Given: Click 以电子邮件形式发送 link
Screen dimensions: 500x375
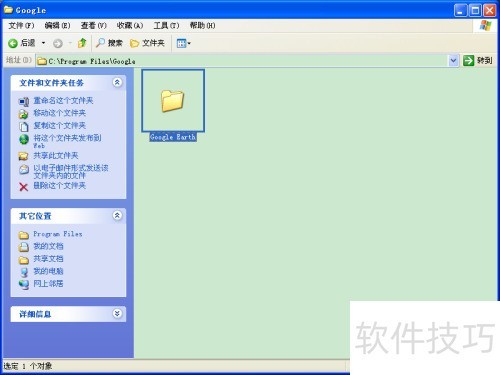Looking at the screenshot, I should coord(71,171).
